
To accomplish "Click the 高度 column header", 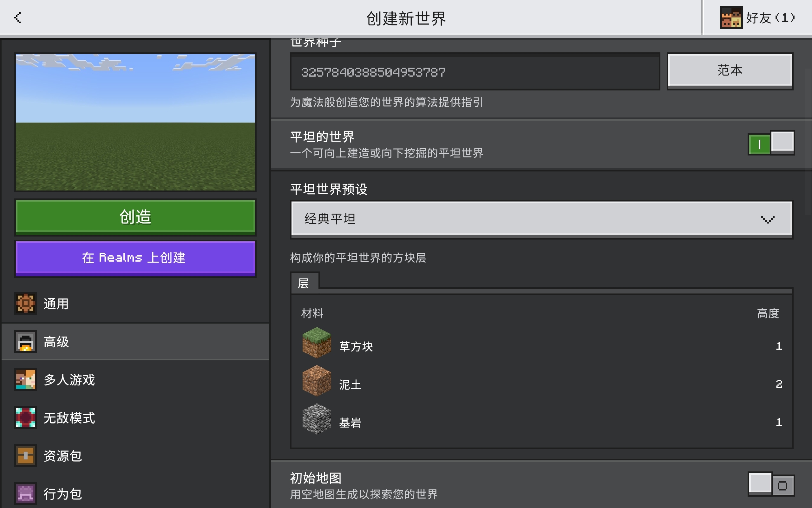I will [x=768, y=313].
